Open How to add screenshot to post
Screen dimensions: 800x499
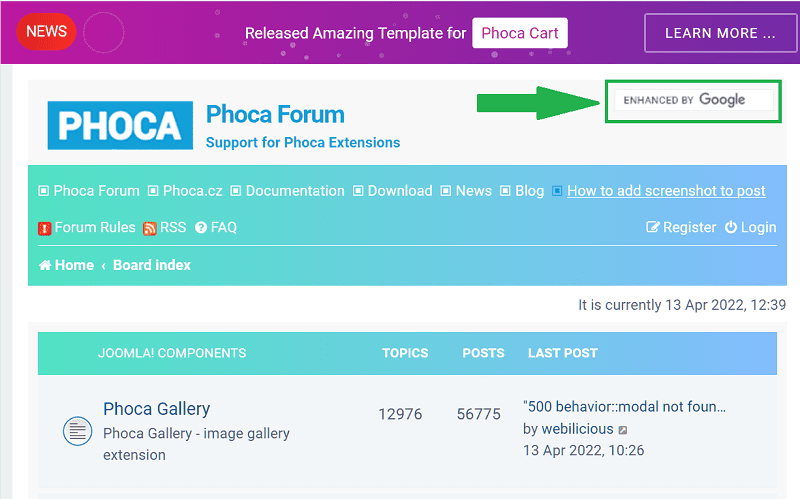click(666, 191)
